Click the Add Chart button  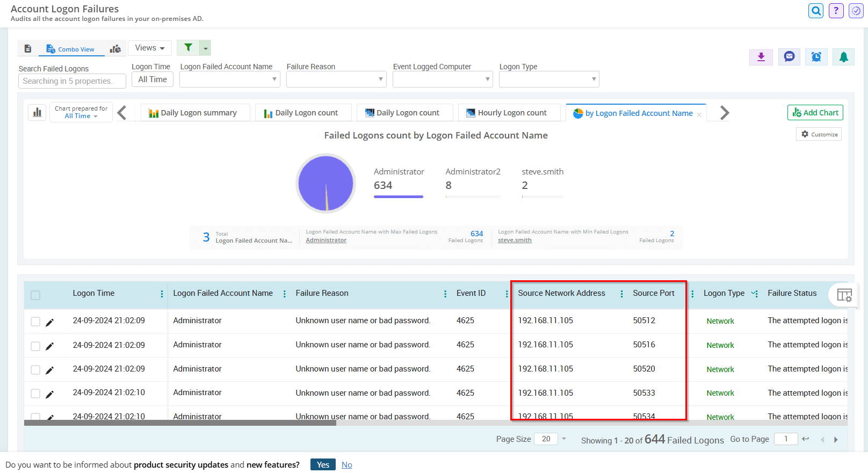[815, 113]
